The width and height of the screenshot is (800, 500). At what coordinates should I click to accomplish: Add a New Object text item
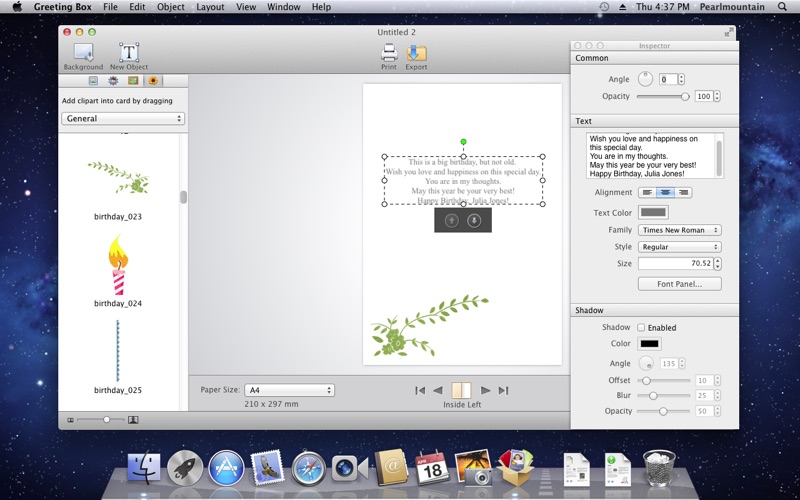click(129, 56)
